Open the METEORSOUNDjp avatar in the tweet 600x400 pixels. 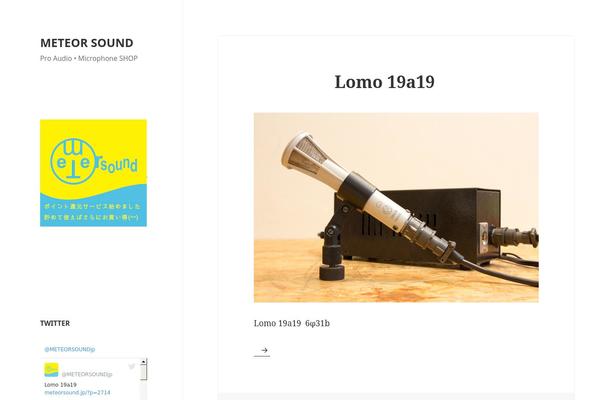click(x=51, y=370)
